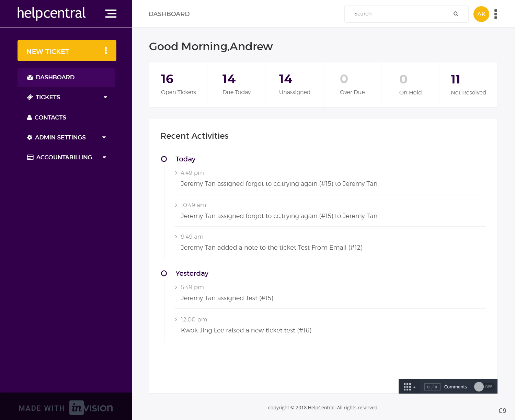The image size is (515, 420).
Task: Expand the Tickets submenu arrow
Action: (105, 97)
